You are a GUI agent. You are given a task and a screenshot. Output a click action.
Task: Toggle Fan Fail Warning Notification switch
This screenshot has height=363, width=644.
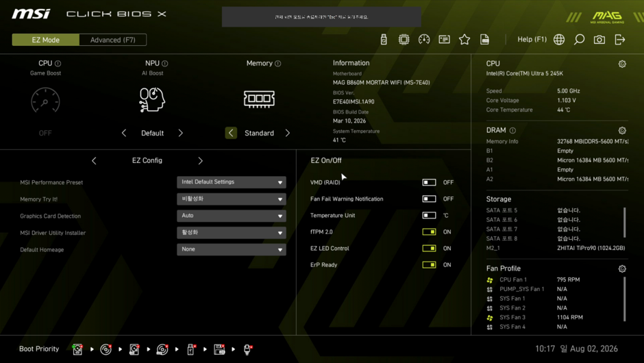coord(429,199)
